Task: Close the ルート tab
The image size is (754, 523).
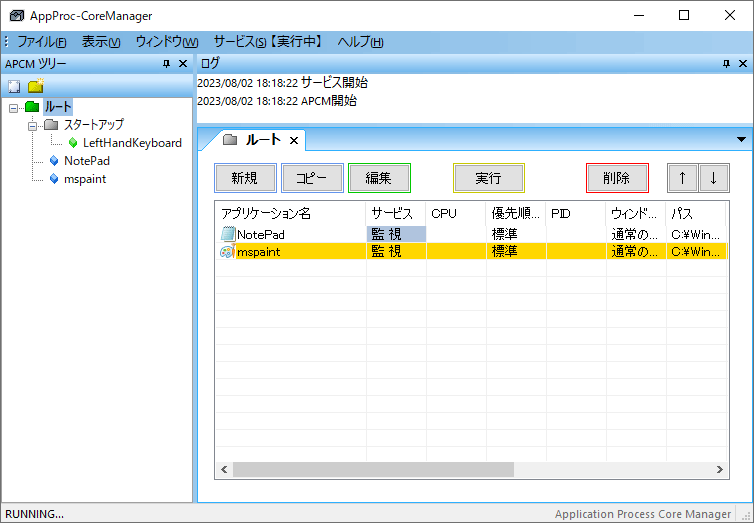Action: 294,140
